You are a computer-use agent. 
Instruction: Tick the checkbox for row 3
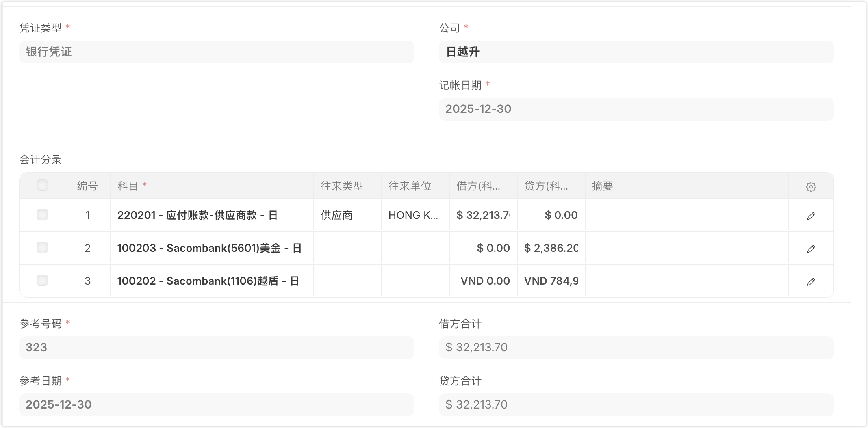42,280
